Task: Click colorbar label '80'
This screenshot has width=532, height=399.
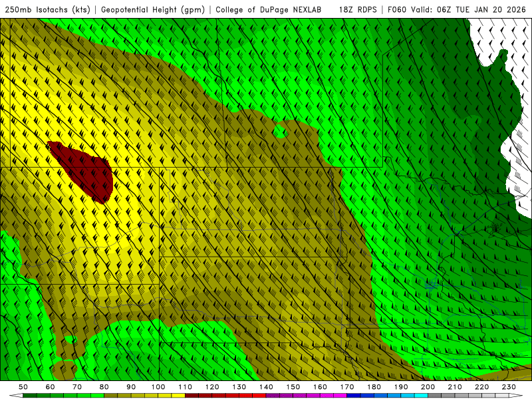Action: (104, 387)
